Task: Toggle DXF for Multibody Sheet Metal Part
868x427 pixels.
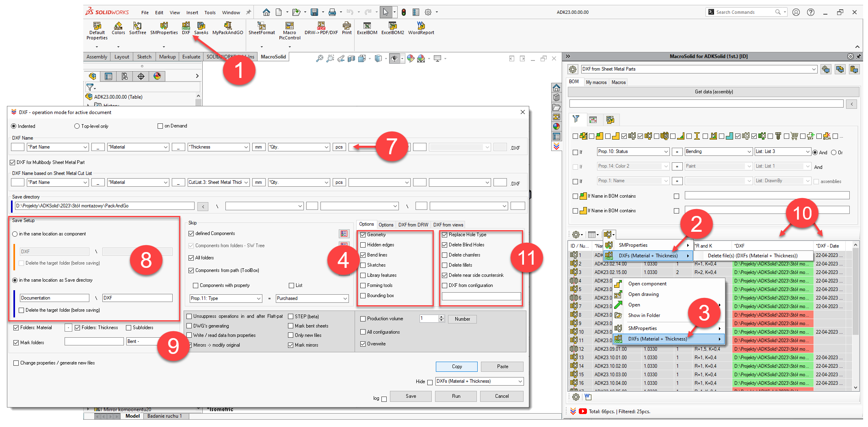Action: click(x=13, y=162)
